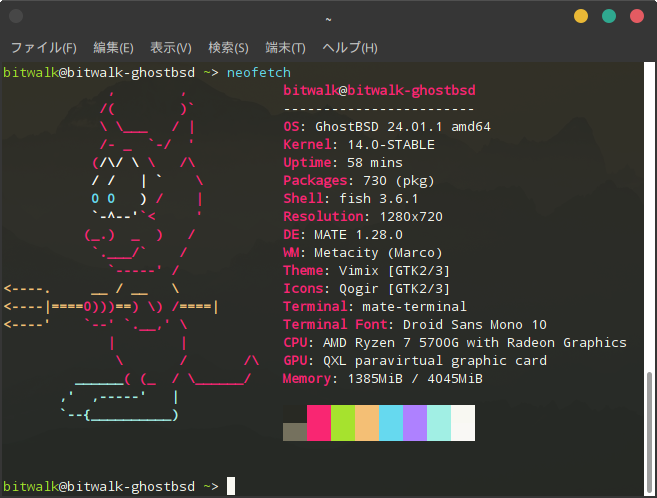Click the green color block in palette
The image size is (657, 498).
pos(343,423)
